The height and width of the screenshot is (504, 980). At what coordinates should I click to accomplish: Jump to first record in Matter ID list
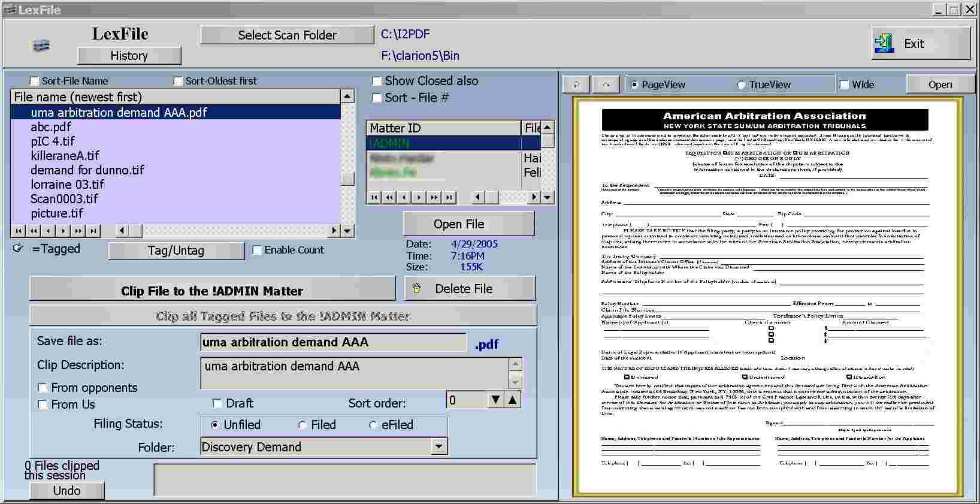click(x=374, y=197)
